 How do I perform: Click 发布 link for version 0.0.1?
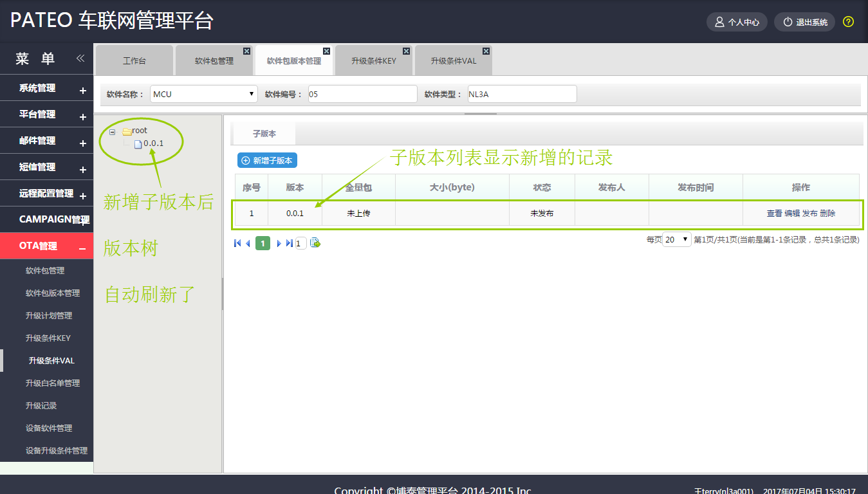[809, 214]
